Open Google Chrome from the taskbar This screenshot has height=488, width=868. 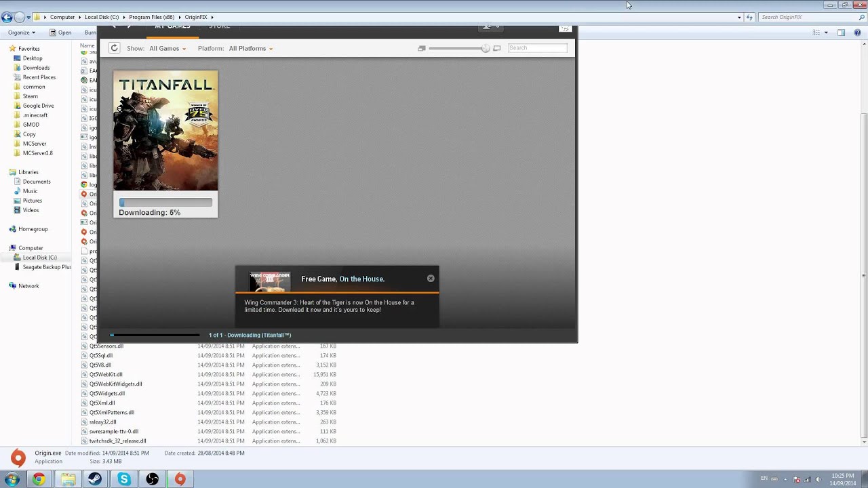coord(39,479)
